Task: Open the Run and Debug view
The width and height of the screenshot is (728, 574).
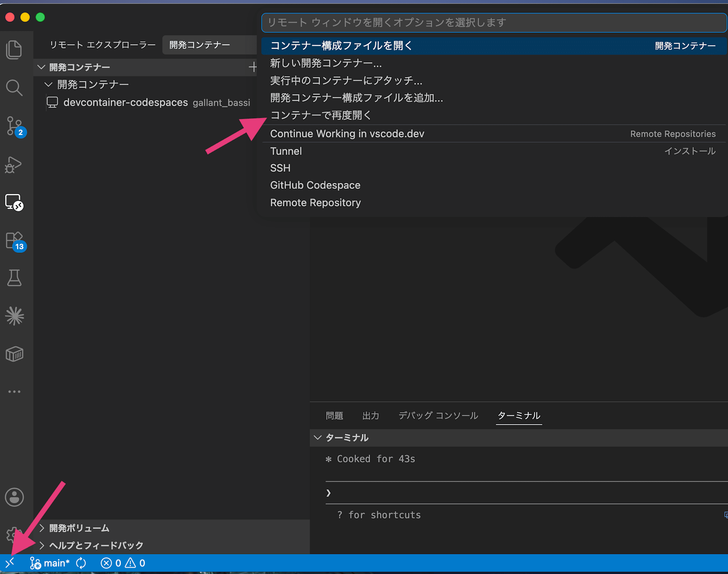Action: [x=13, y=165]
